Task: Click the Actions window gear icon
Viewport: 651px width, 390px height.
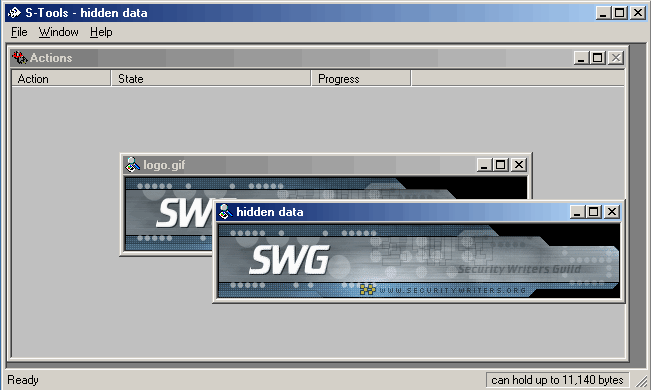Action: [x=19, y=58]
